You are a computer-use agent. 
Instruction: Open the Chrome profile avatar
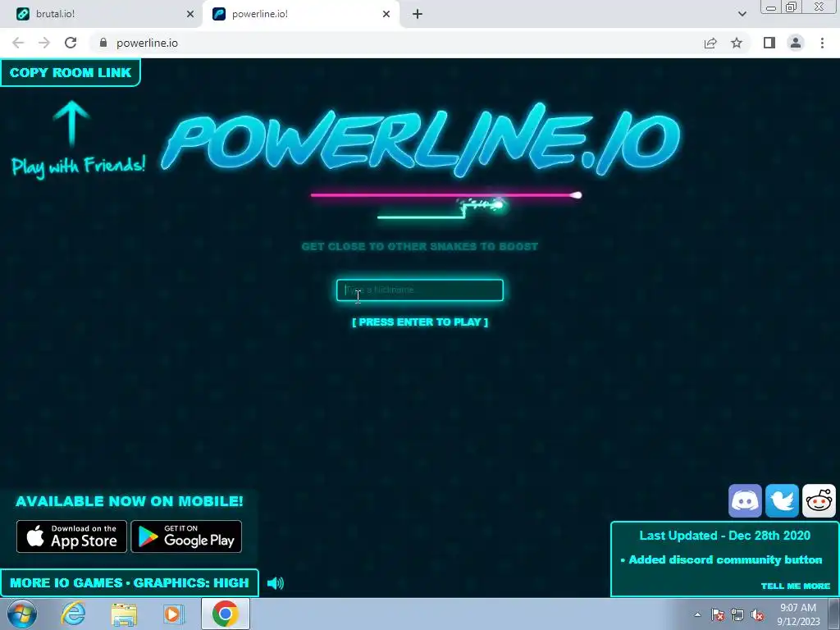(x=796, y=43)
